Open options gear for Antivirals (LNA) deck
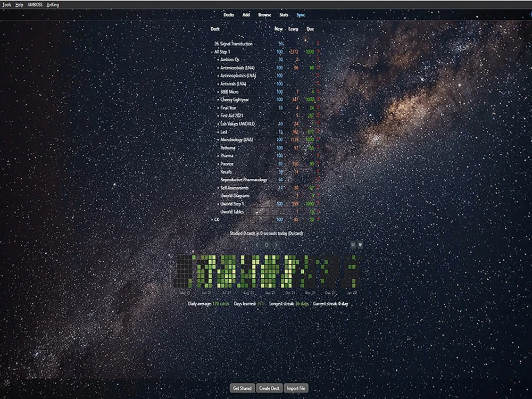The width and height of the screenshot is (532, 399). (x=318, y=84)
